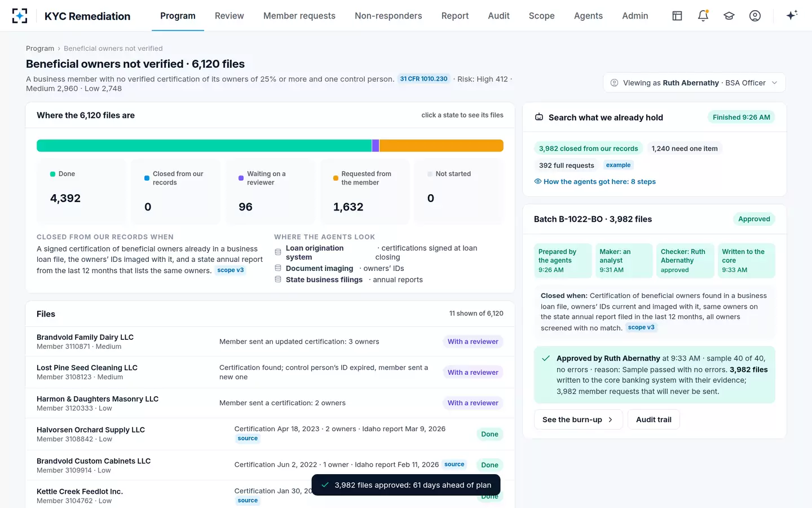Click the Maker: an analyst step card

pos(624,261)
